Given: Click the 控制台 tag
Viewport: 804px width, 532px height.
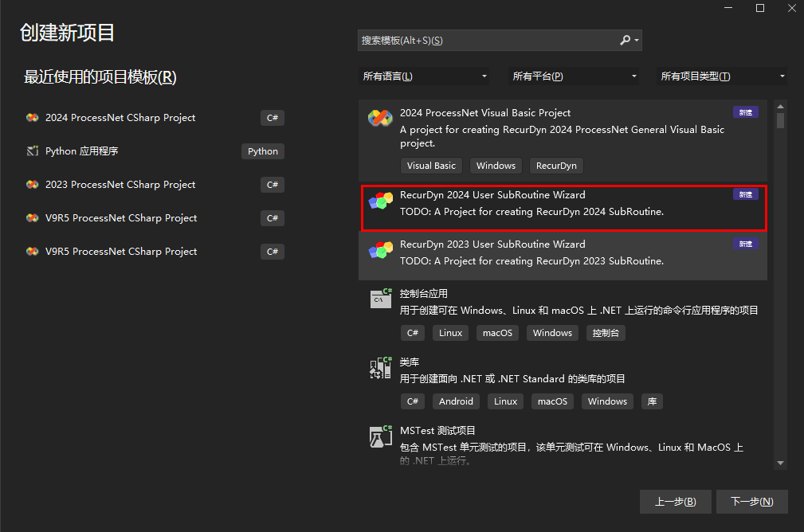Looking at the screenshot, I should click(x=606, y=333).
